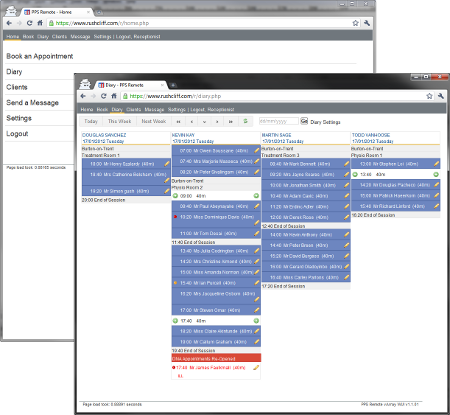
Task: Open Diary Settings link
Action: 325,122
